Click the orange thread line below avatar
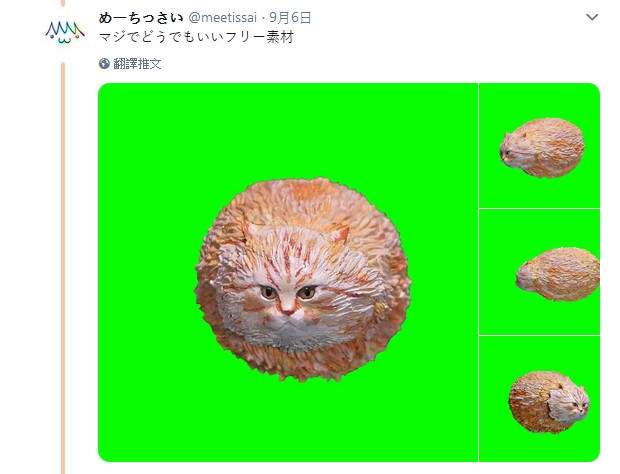Screen dimensions: 620x474 point(62,268)
